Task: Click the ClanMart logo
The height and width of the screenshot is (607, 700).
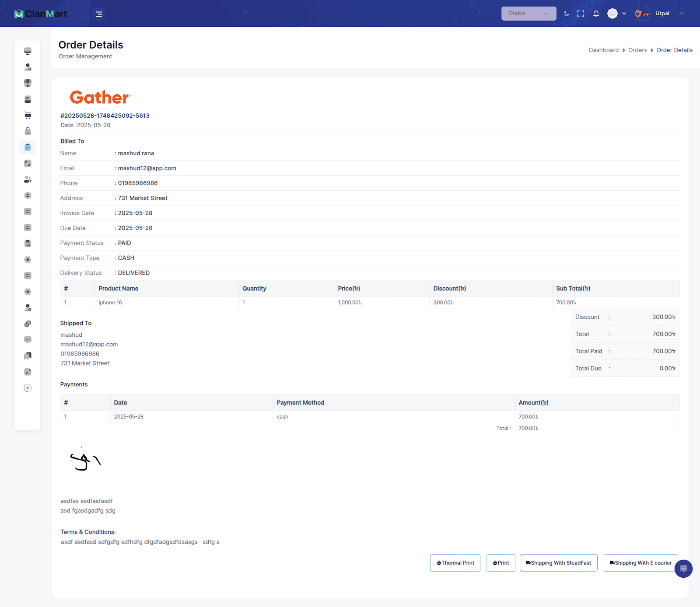Action: [x=41, y=14]
